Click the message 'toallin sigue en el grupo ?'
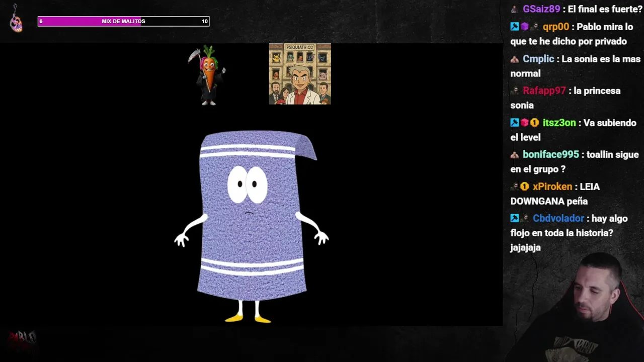 pos(575,162)
